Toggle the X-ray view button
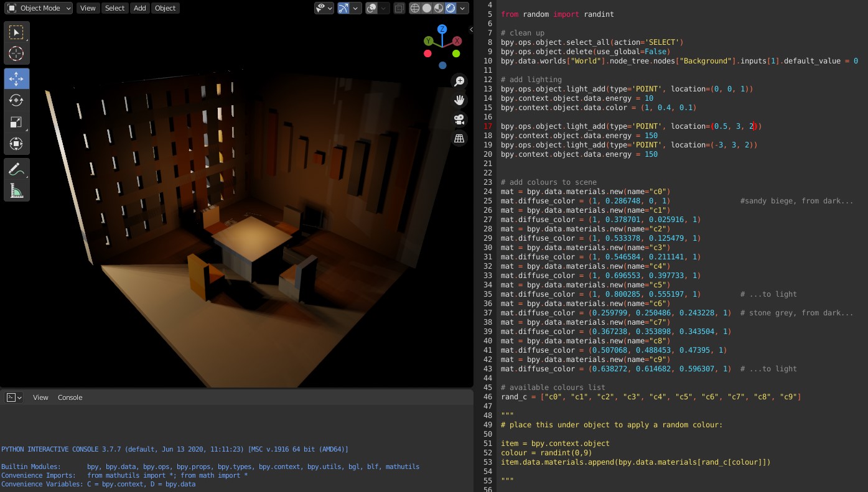This screenshot has height=492, width=868. [x=399, y=8]
